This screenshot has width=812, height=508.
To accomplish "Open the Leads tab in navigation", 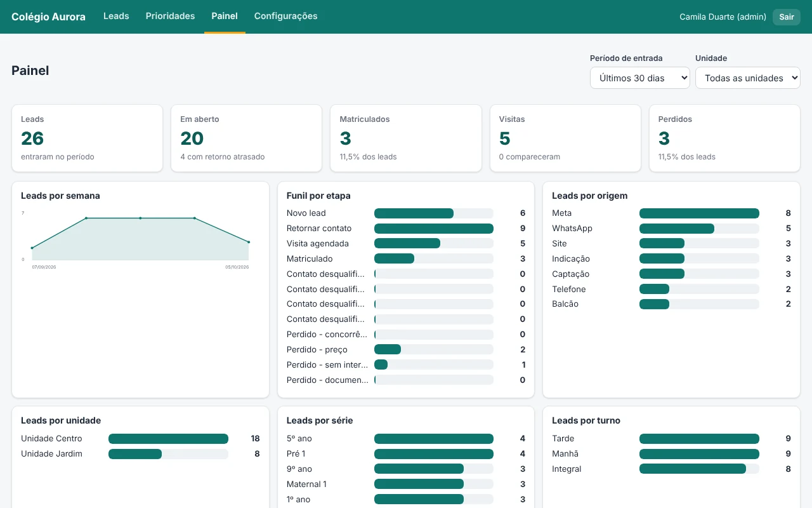I will (116, 17).
